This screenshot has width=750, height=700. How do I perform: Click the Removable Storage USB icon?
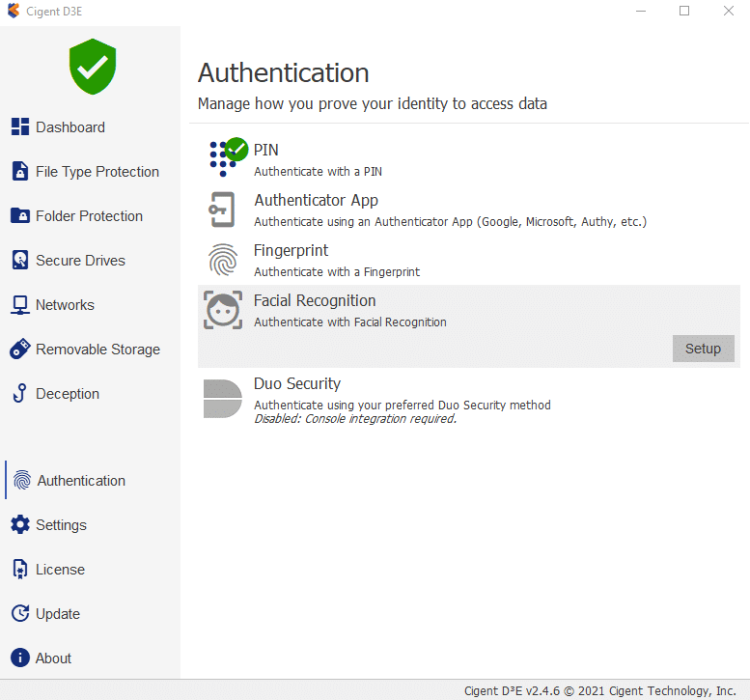[x=20, y=349]
